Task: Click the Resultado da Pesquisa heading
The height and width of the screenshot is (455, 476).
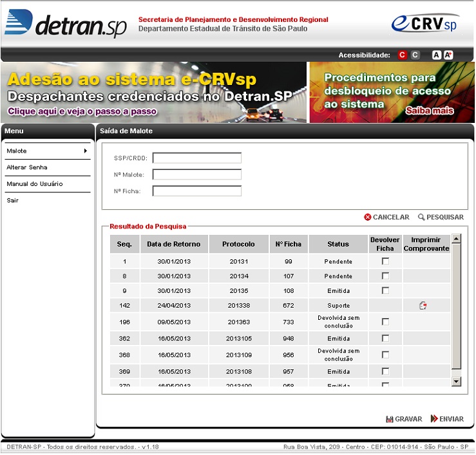Action: 148,227
